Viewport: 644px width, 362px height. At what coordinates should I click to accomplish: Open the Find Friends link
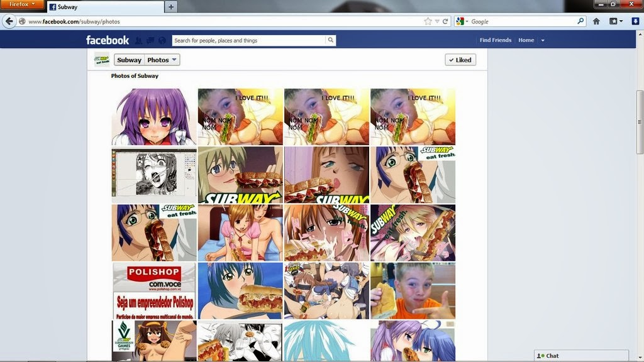click(x=496, y=40)
